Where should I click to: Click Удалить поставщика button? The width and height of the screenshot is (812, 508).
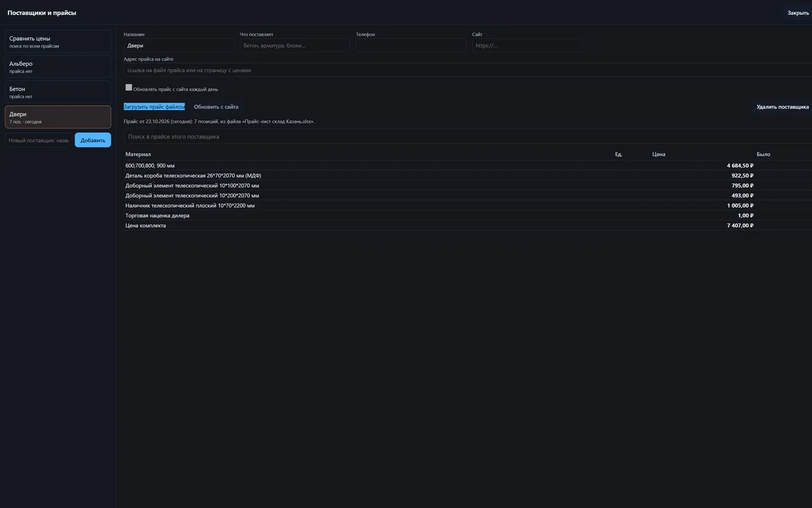[x=783, y=107]
